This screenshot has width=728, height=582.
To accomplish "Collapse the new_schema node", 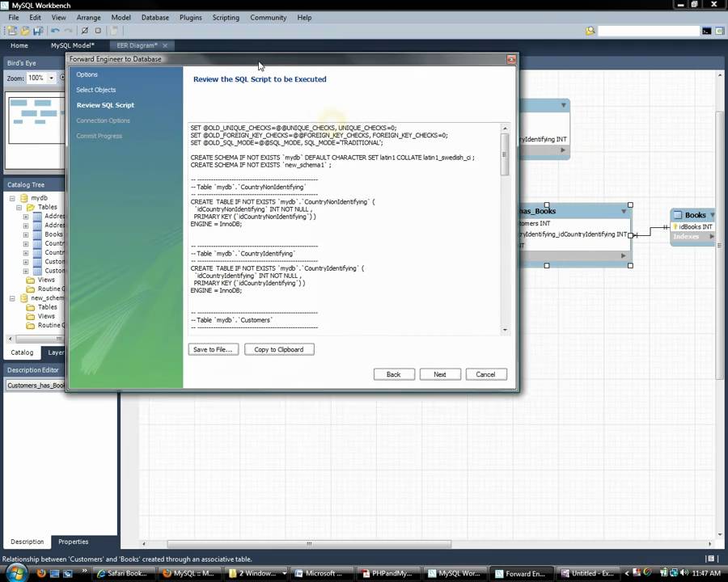I will coord(12,298).
